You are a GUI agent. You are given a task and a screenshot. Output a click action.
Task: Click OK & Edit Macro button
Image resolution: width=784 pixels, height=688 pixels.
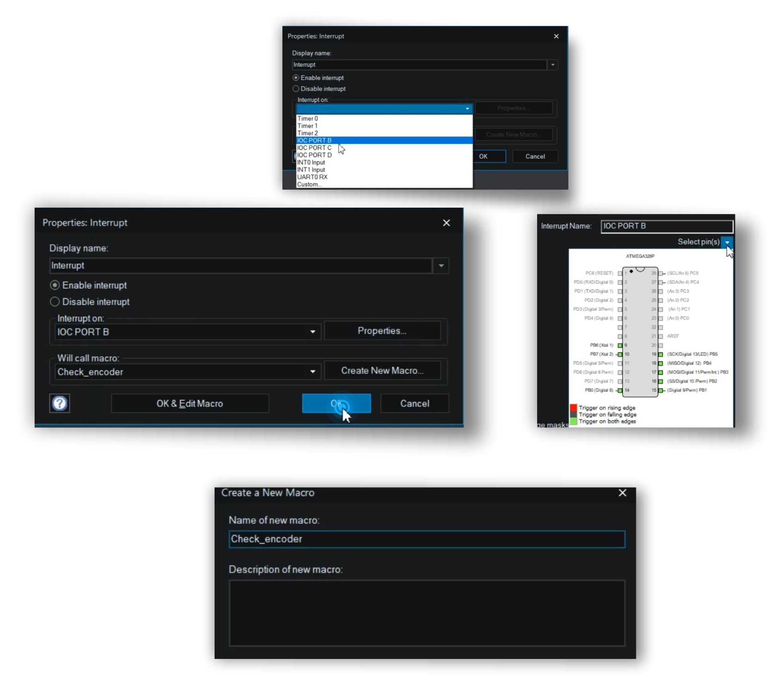point(190,403)
